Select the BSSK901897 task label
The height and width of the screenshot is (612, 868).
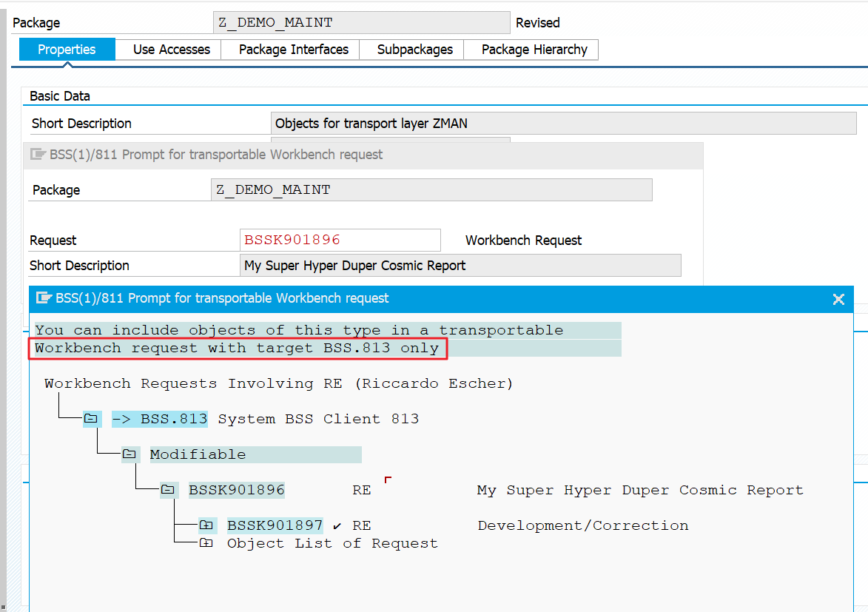pyautogui.click(x=275, y=525)
